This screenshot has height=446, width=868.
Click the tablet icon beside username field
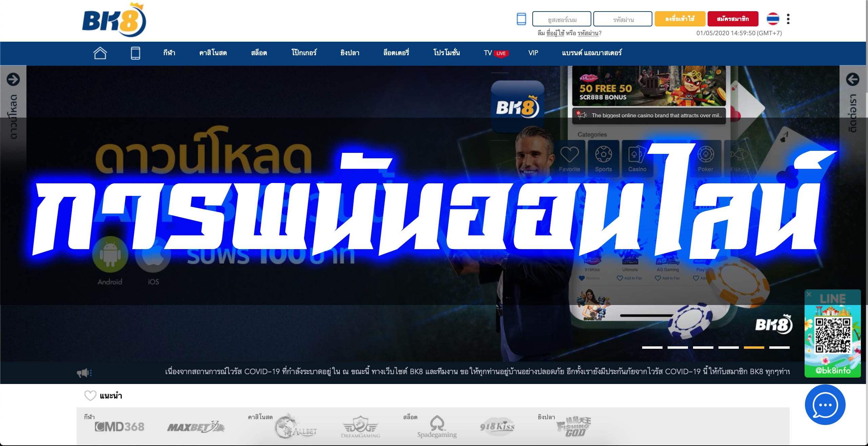pos(521,19)
